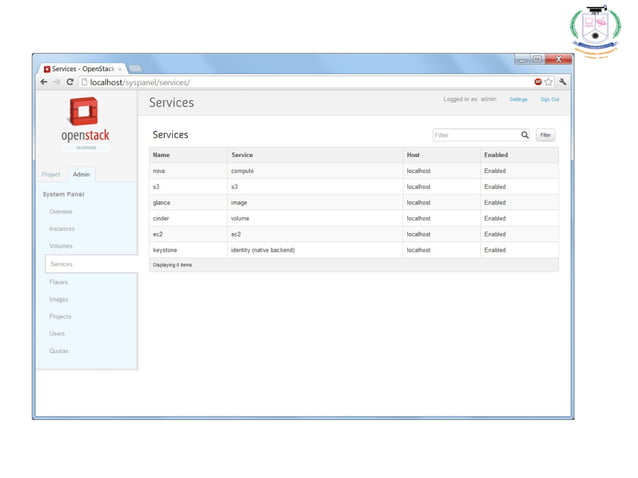Viewport: 638px width, 478px height.
Task: Open a new browser tab
Action: (136, 69)
